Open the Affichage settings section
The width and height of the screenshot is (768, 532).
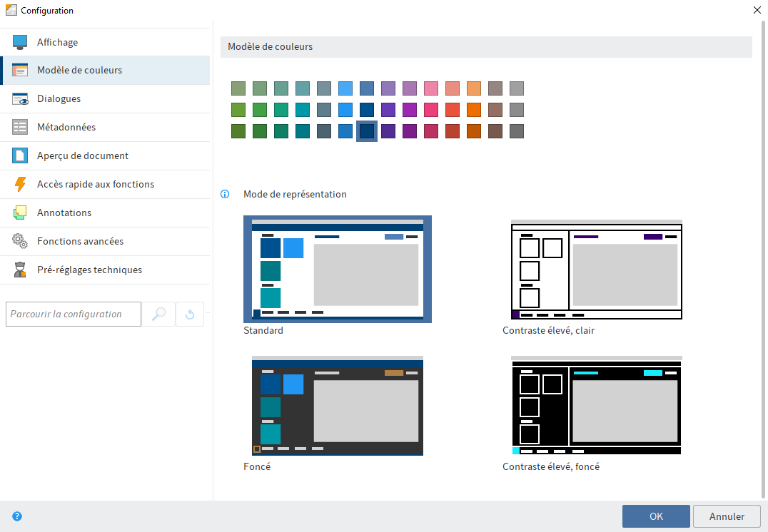point(19,41)
